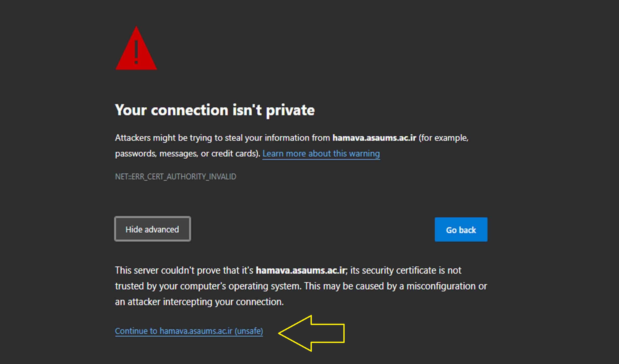Click bold hamava.asaums.ac.ir in "This server couldn't prove" sentence
Screen dimensions: 619x364
coord(301,270)
